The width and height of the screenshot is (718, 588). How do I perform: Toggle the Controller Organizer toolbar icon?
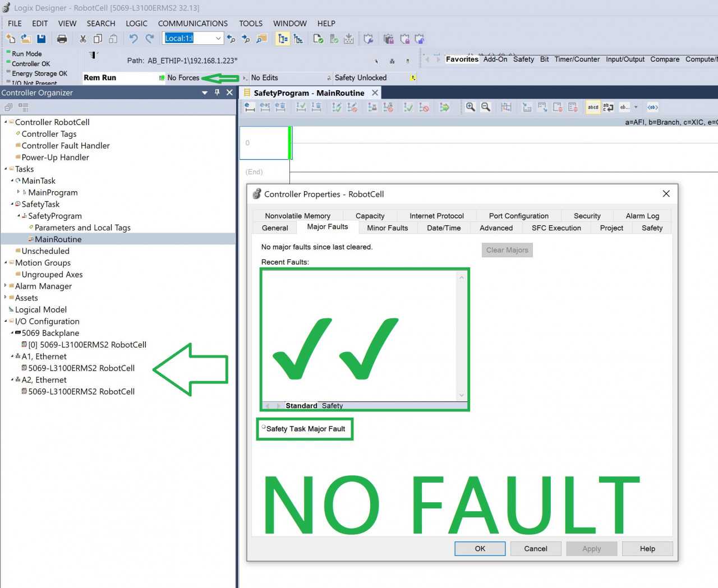283,39
